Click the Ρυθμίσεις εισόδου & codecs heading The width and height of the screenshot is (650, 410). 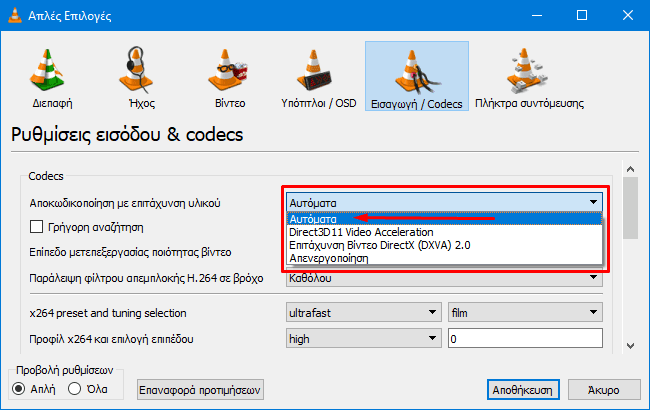(127, 134)
